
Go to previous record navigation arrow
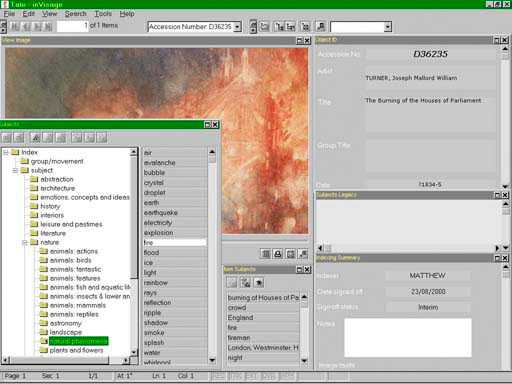coord(27,26)
